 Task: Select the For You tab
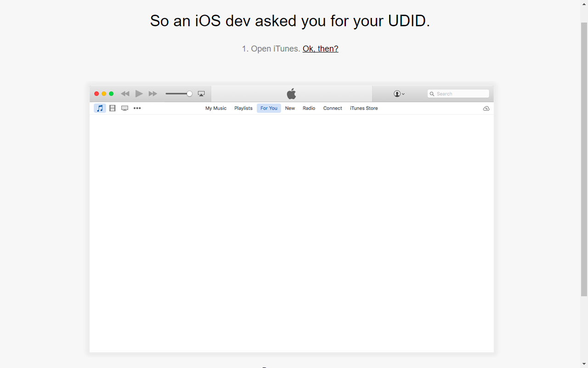(x=269, y=108)
